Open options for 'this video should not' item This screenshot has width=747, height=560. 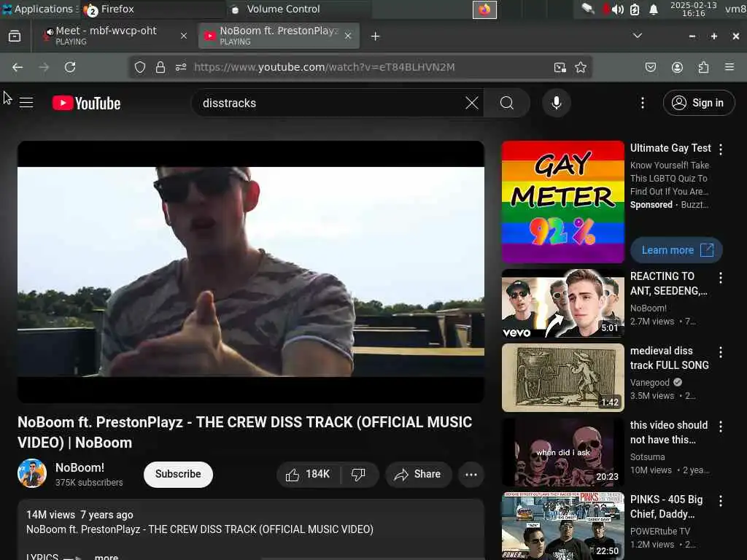click(x=721, y=427)
